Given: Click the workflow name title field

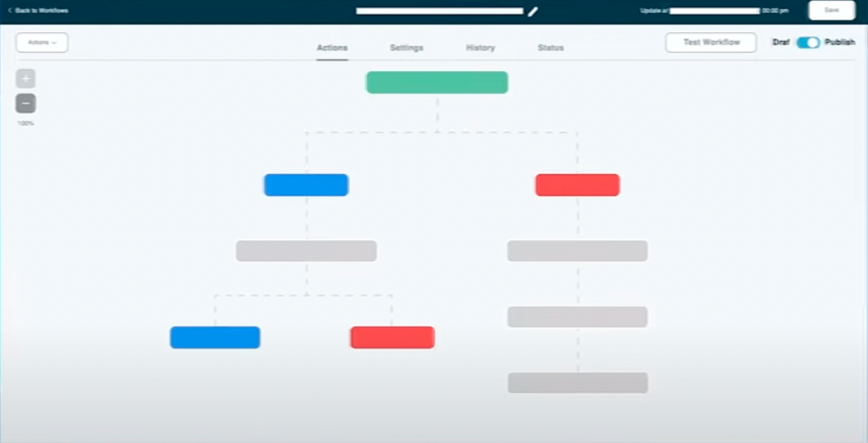Looking at the screenshot, I should 439,12.
